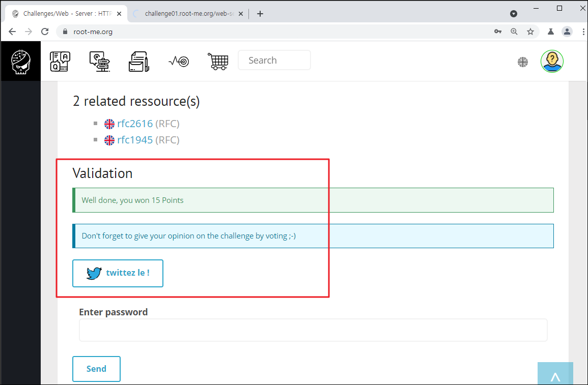This screenshot has height=385, width=588.
Task: Open a new browser tab with plus button
Action: click(x=260, y=14)
